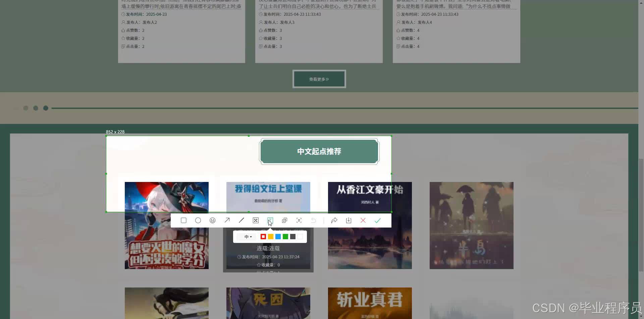Click the third carousel indicator dot
644x319 pixels.
pos(46,108)
